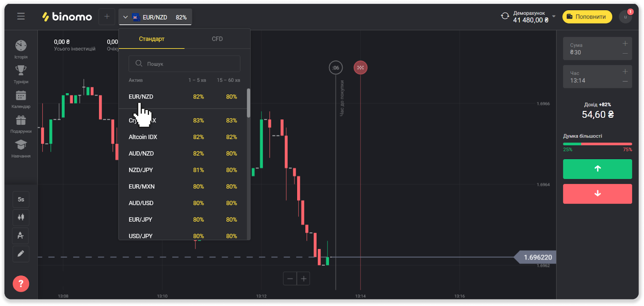644x306 pixels.
Task: Open Навчання graduation cap icon
Action: click(21, 145)
